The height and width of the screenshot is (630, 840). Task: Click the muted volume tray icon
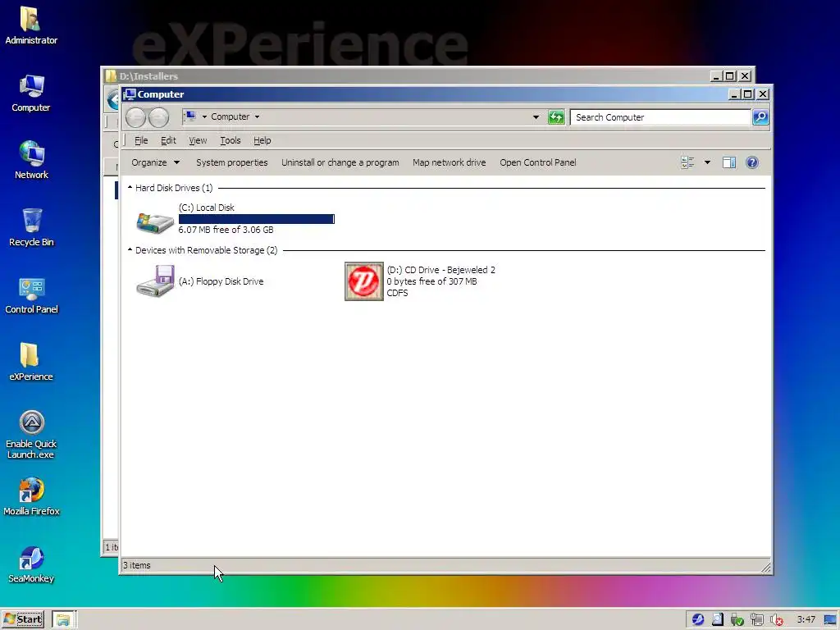(777, 620)
